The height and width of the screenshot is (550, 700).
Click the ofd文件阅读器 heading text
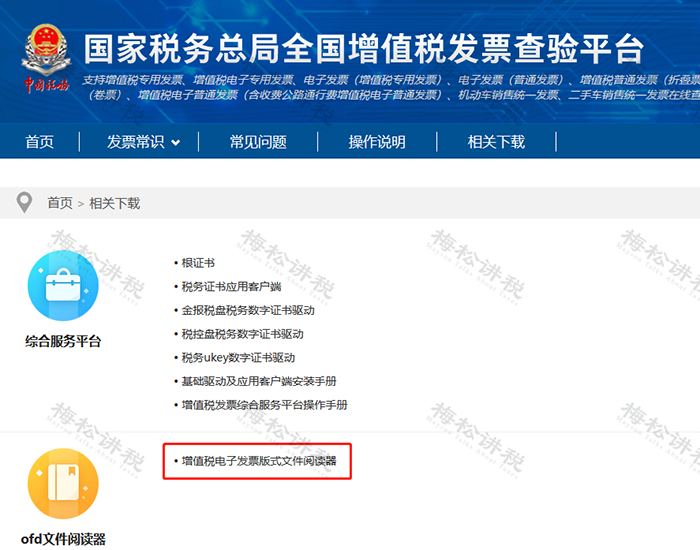tap(63, 539)
